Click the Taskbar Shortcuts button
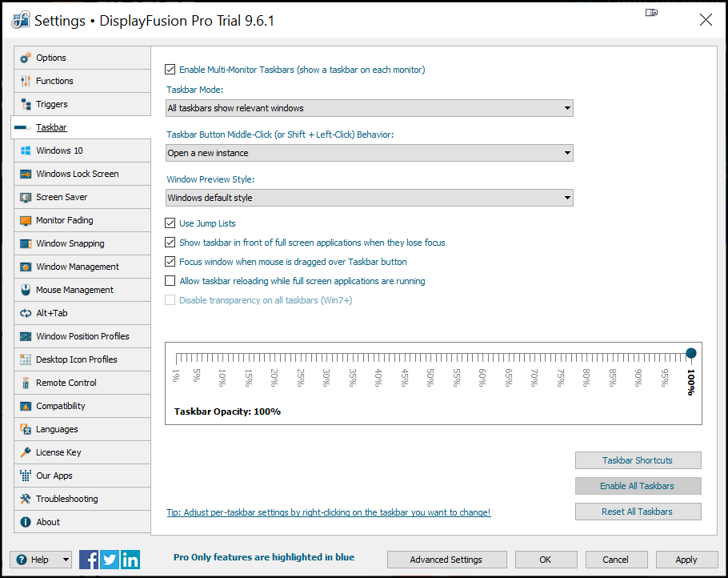The image size is (728, 578). click(x=638, y=460)
